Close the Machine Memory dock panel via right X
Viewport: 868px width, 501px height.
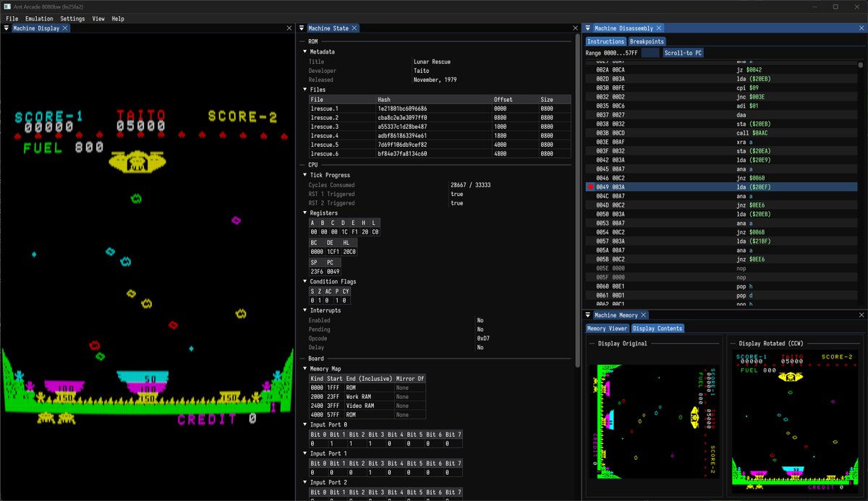pyautogui.click(x=861, y=315)
